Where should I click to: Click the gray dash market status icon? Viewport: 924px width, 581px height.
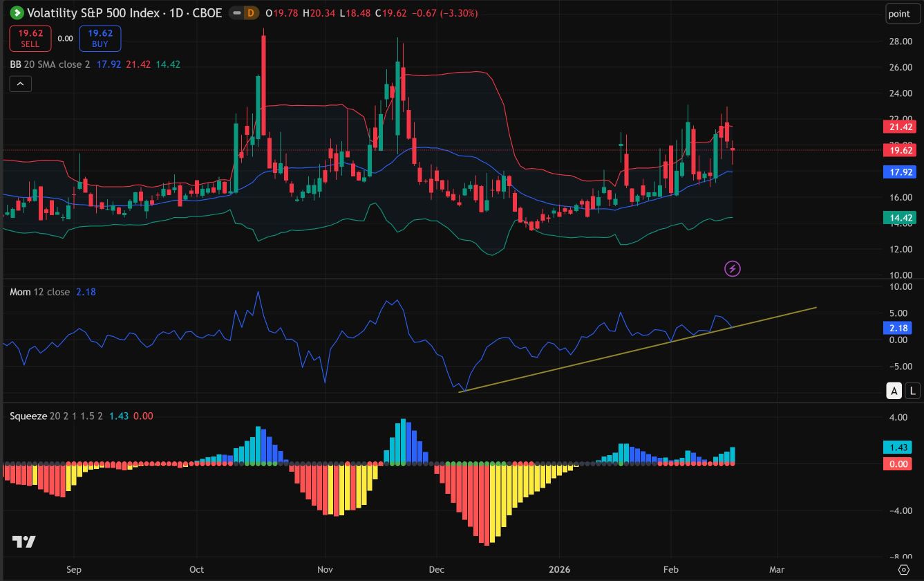(x=236, y=12)
